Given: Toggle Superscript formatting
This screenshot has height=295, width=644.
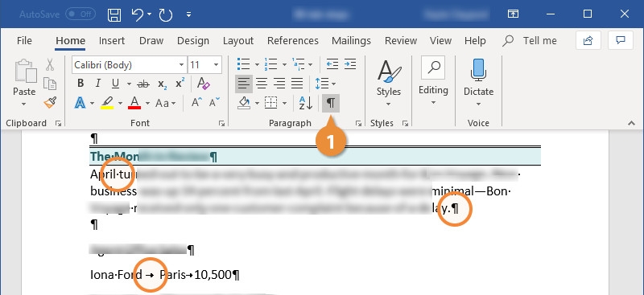Looking at the screenshot, I should 180,84.
